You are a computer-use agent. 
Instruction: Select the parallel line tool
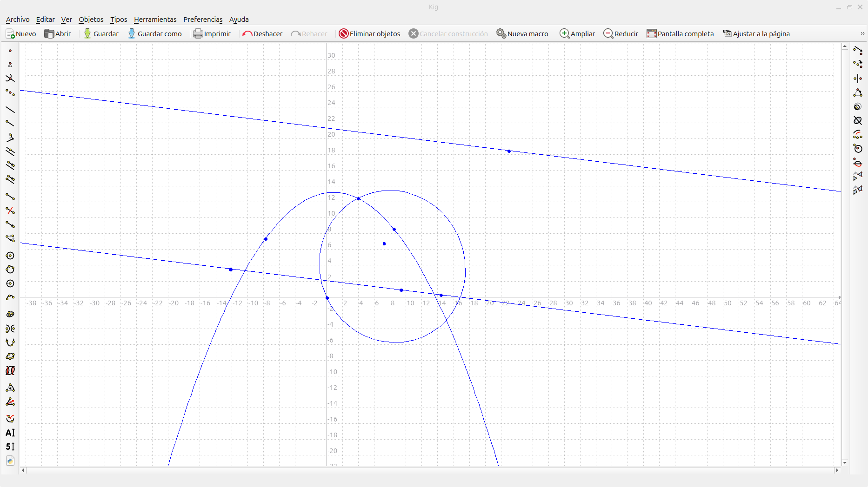point(10,151)
